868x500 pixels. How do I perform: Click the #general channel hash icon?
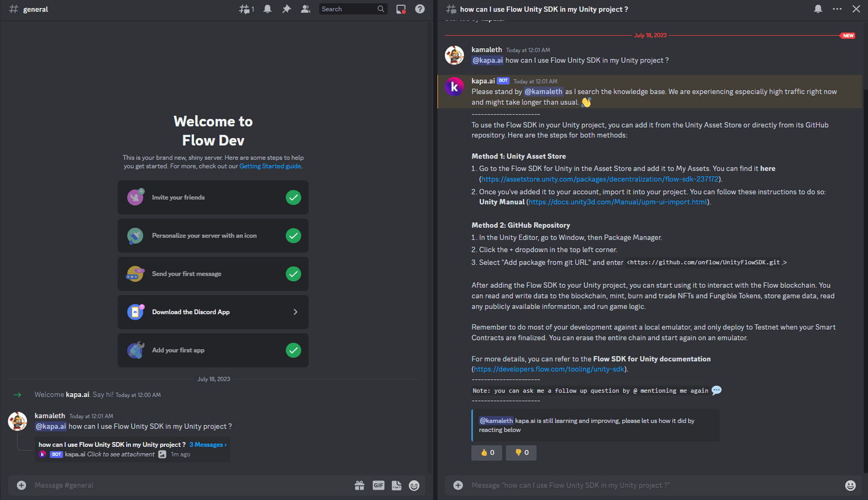click(x=13, y=9)
